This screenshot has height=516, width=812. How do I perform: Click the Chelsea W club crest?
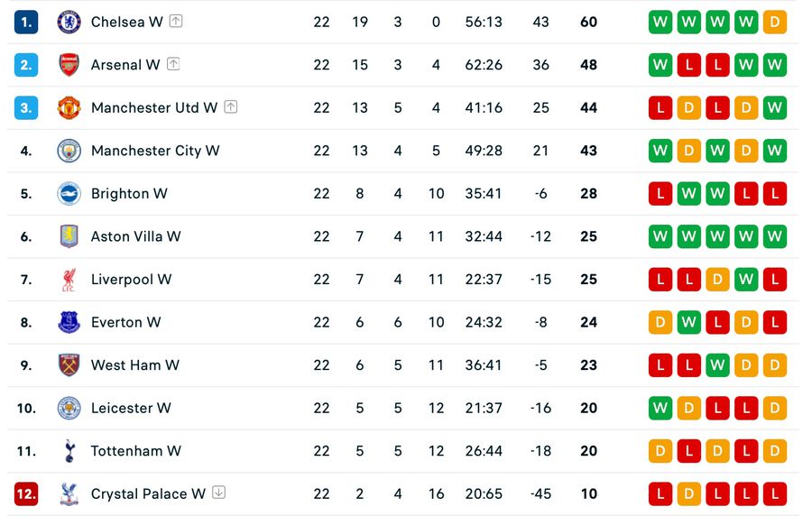[69, 23]
